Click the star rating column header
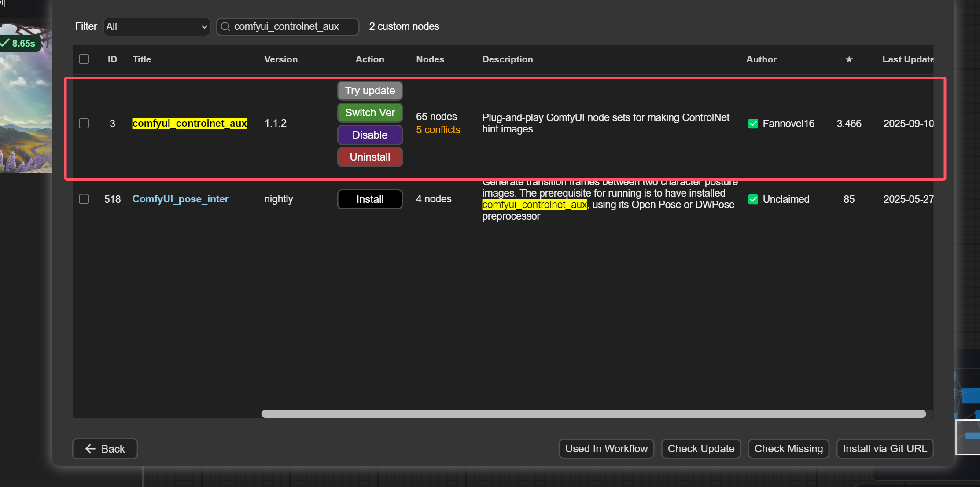980x487 pixels. (x=849, y=59)
